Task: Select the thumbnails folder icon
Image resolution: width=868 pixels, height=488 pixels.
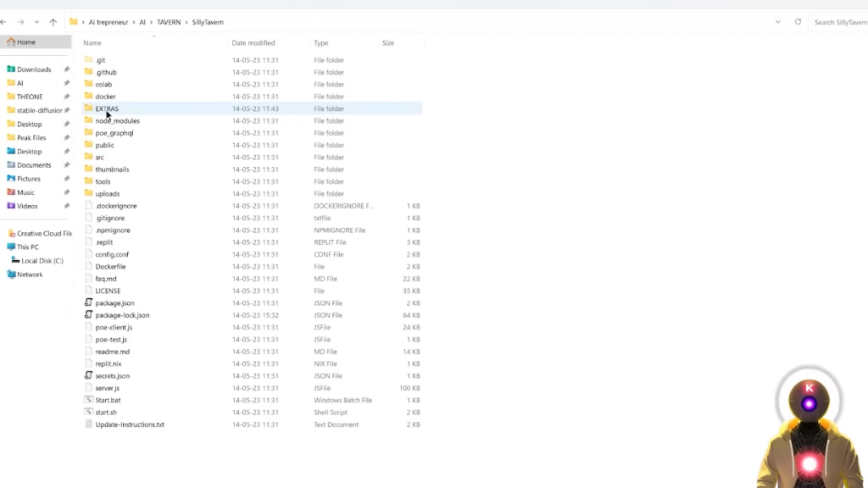Action: click(x=88, y=169)
